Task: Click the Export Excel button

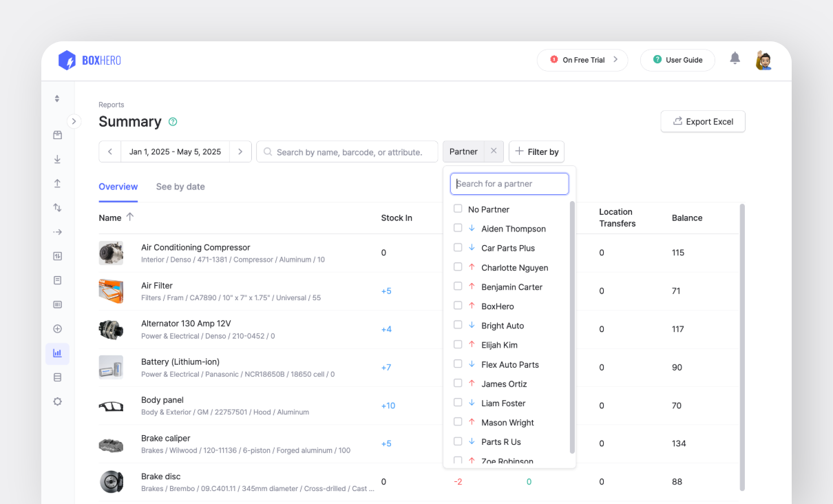Action: coord(702,121)
